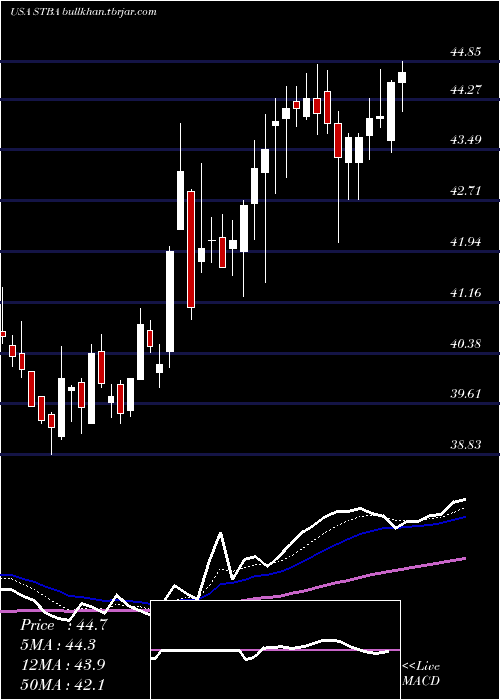Screen dimensions: 500x700
Task: Click the tall red candlestick spanning 42.71 to 41.16
Action: point(191,249)
